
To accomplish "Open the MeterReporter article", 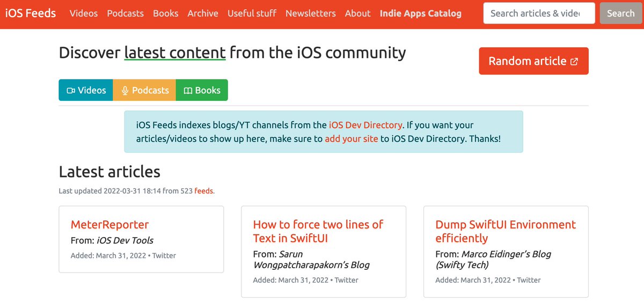I will point(109,224).
